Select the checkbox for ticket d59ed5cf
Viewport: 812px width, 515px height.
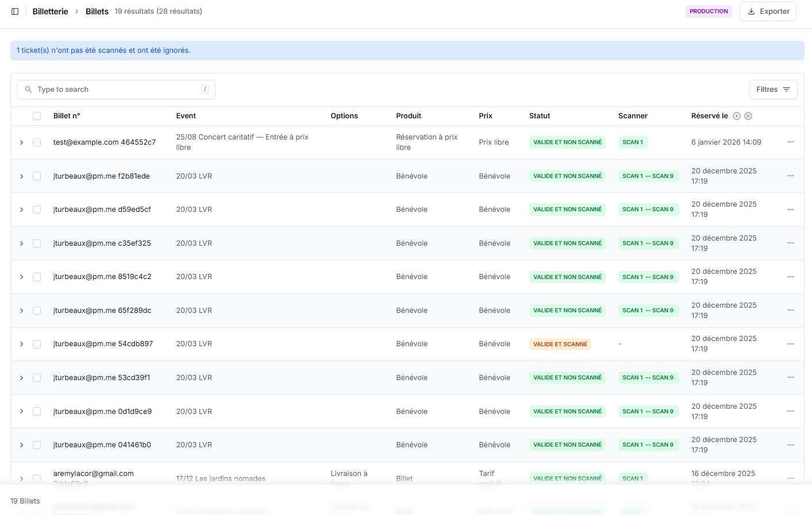pos(37,210)
